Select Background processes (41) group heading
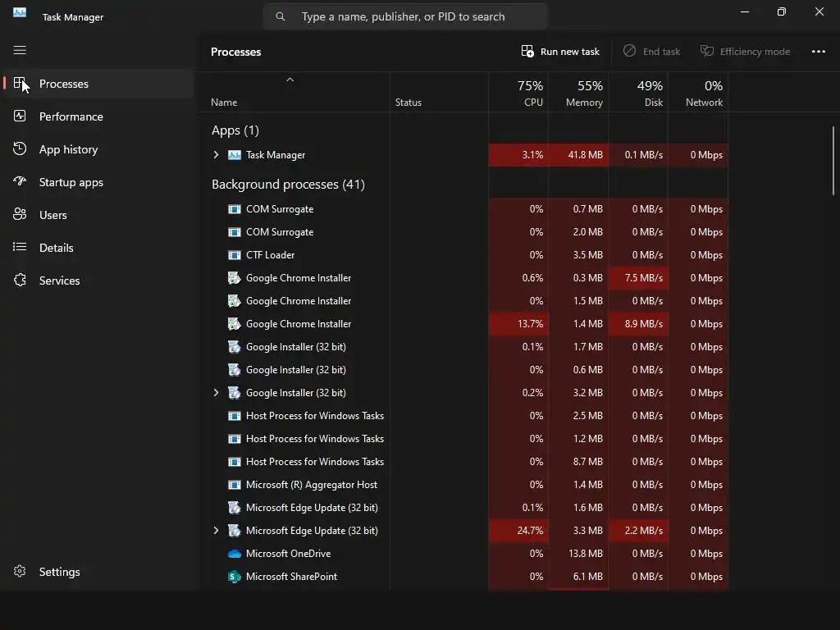Viewport: 840px width, 630px height. coord(288,185)
